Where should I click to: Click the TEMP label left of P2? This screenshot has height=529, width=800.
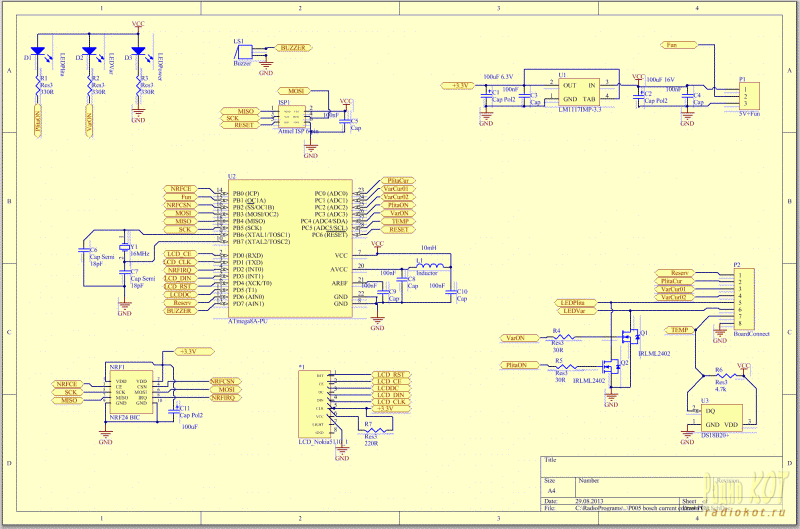pyautogui.click(x=680, y=330)
